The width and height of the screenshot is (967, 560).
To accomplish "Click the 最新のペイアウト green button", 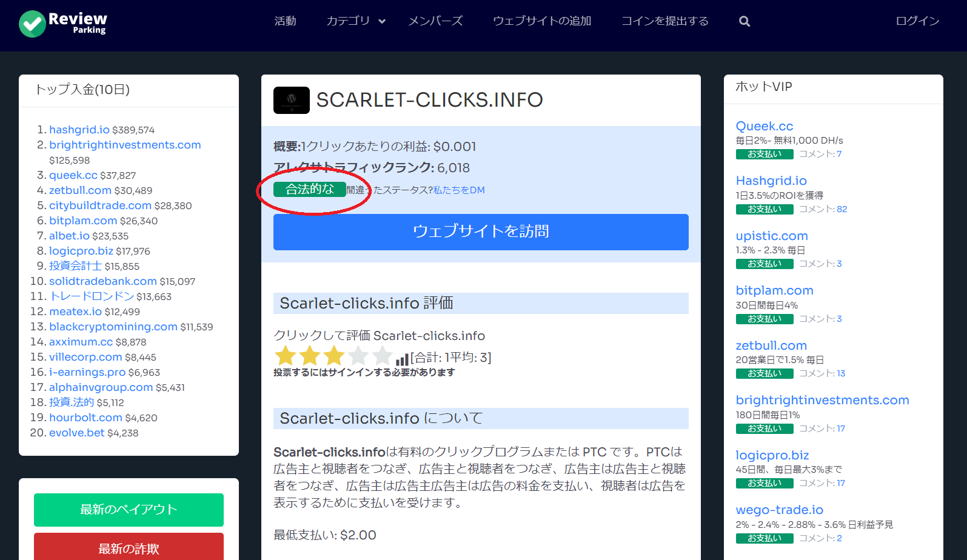I will 129,510.
